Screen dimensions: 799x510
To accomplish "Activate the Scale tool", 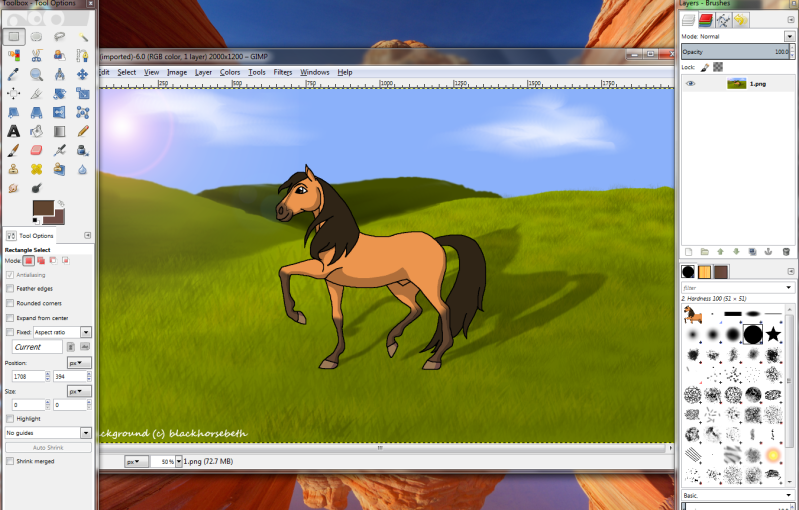I will (83, 93).
